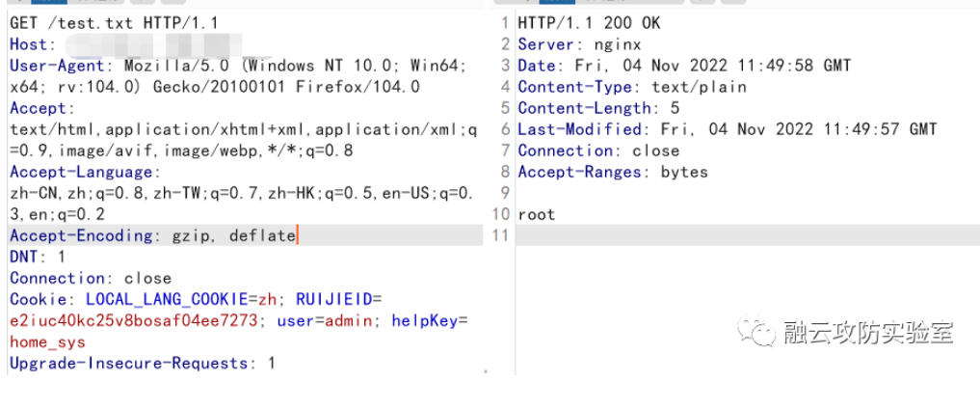The height and width of the screenshot is (409, 980).
Task: Click the Host header in the request
Action: (x=29, y=44)
